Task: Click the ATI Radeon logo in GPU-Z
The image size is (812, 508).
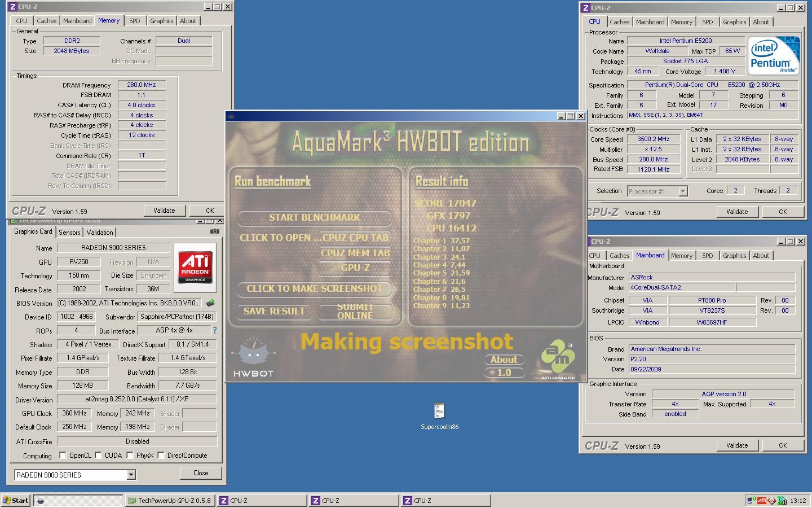Action: click(195, 268)
